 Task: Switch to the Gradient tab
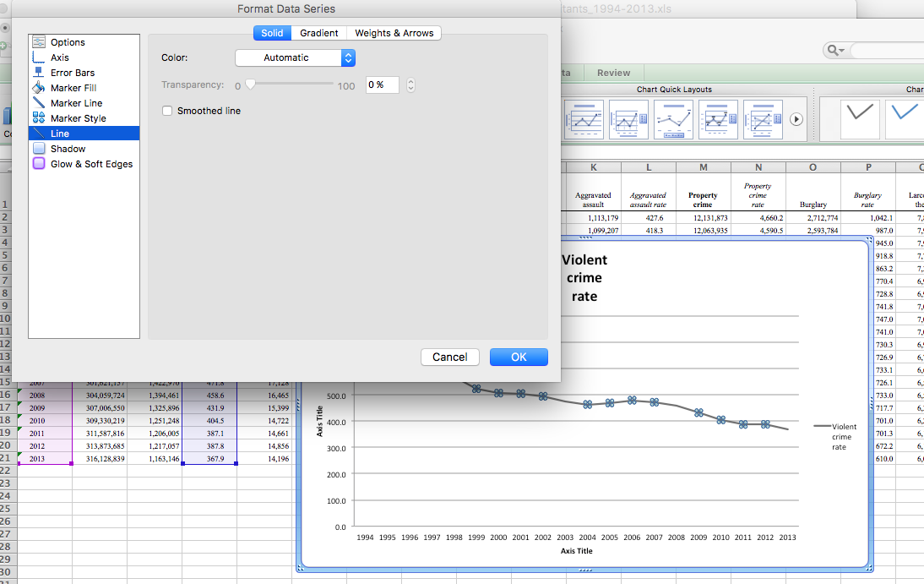[318, 33]
